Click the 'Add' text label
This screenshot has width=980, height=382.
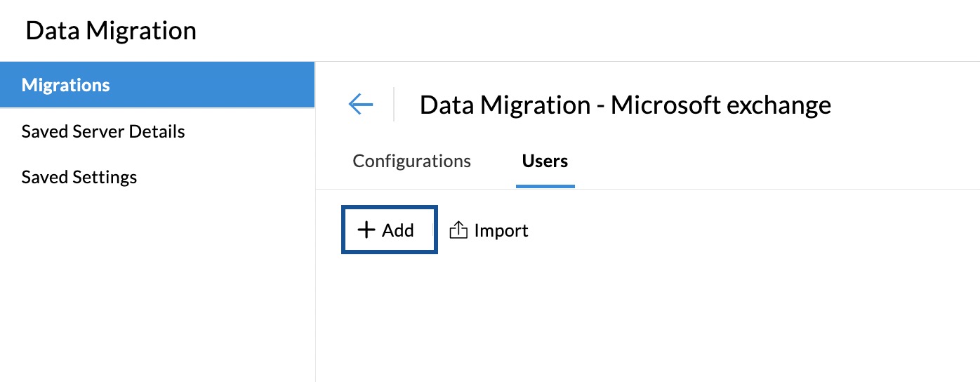tap(398, 230)
